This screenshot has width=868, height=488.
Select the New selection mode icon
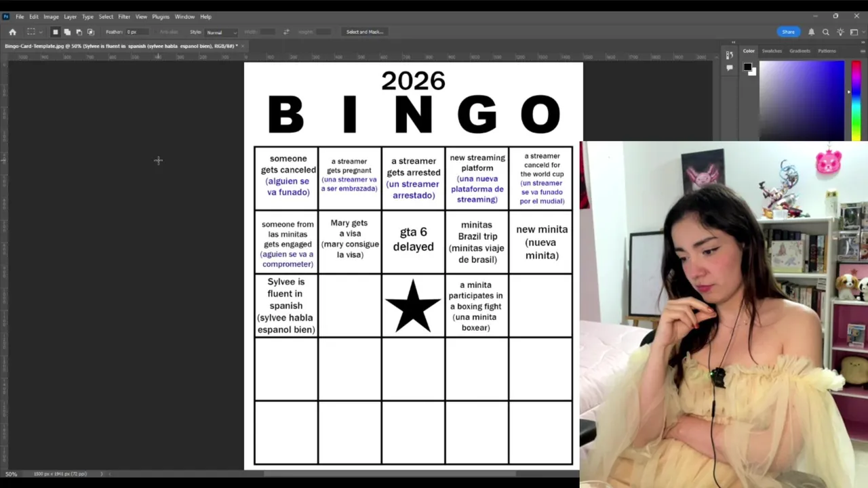coord(56,32)
